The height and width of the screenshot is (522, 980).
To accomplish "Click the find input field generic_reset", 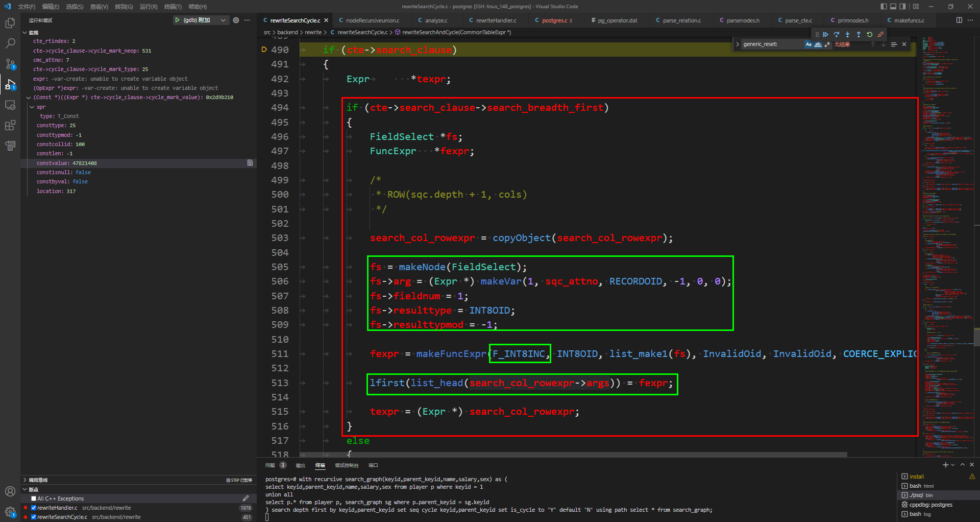I will point(772,44).
